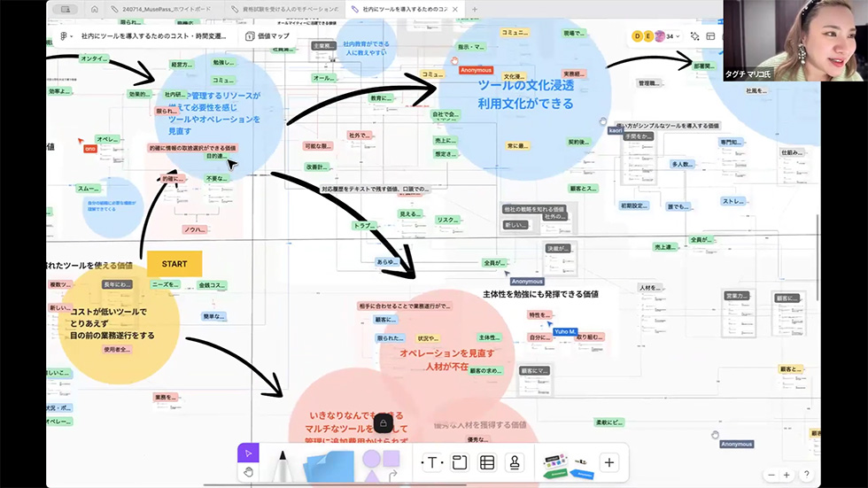Screen dimensions: 868x488
Task: Select the sticky note リスク…
Action: click(447, 220)
